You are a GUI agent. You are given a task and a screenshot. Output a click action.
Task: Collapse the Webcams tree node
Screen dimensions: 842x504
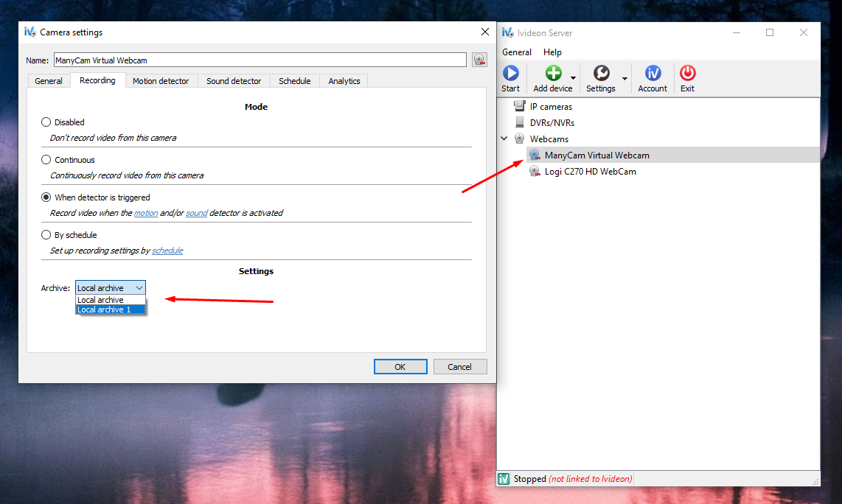click(x=504, y=139)
